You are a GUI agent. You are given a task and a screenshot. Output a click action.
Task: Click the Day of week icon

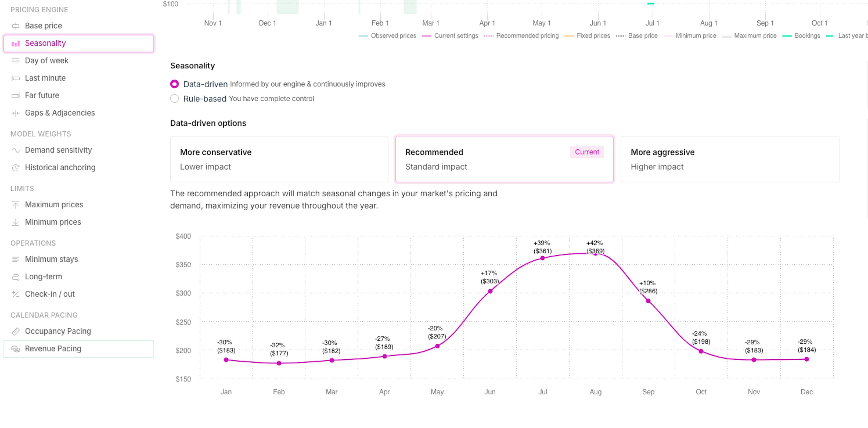coord(16,61)
